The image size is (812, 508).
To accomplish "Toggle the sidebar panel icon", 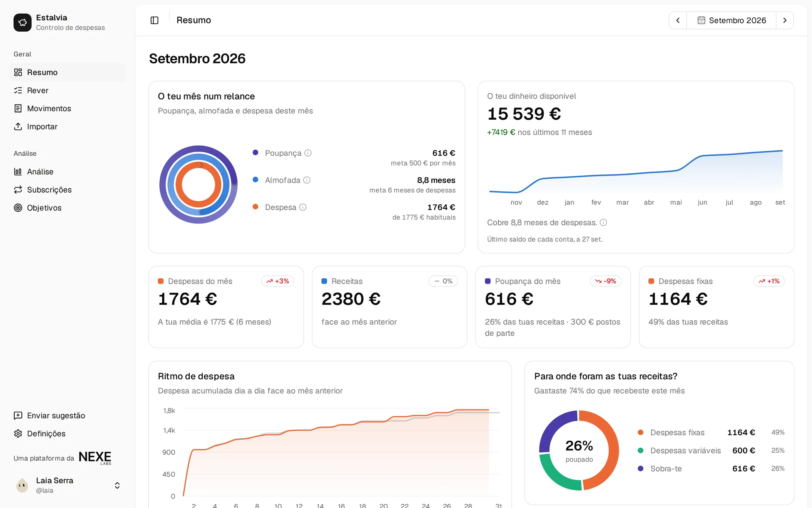I will (x=154, y=20).
